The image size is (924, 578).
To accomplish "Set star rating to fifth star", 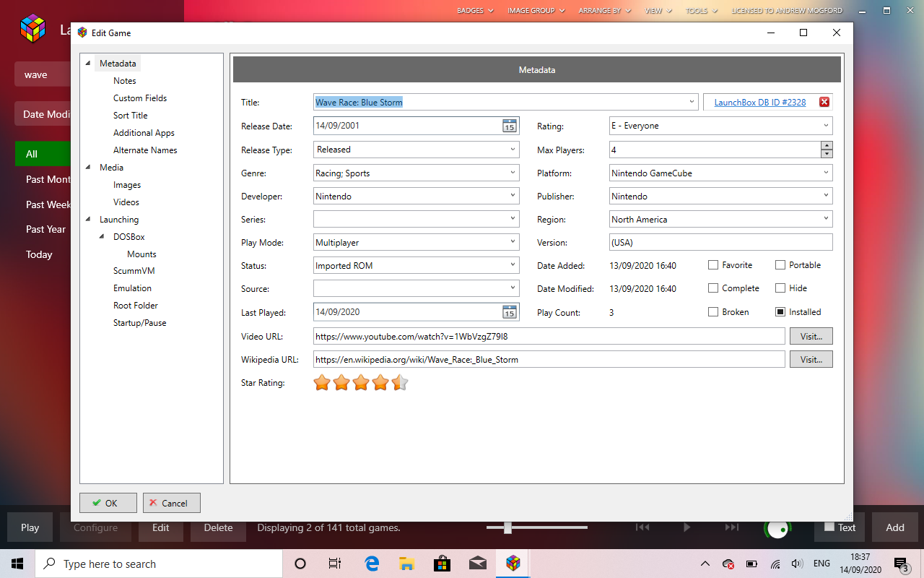I will coord(400,383).
